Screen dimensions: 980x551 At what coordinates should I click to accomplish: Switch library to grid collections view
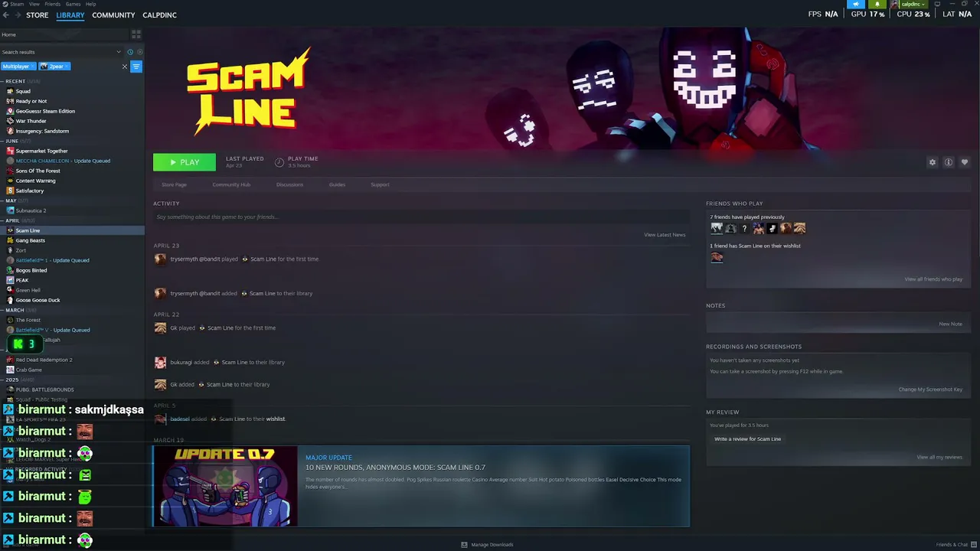pos(136,34)
